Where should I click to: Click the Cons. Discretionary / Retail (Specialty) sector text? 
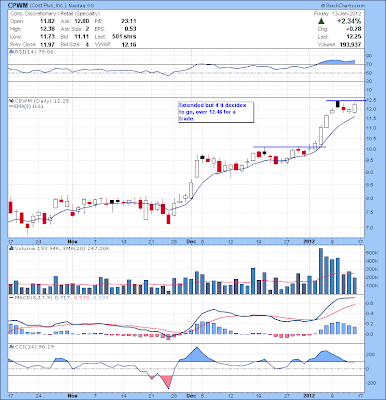55,14
